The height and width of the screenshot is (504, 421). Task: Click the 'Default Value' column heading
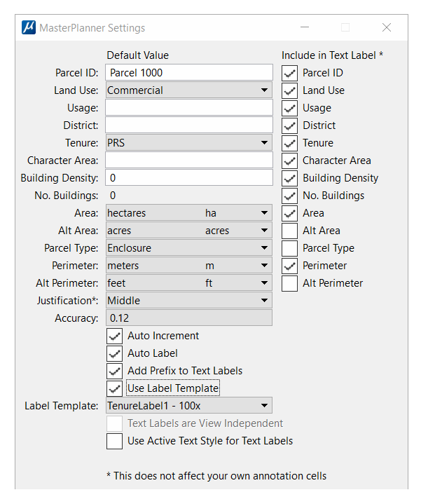coord(138,55)
